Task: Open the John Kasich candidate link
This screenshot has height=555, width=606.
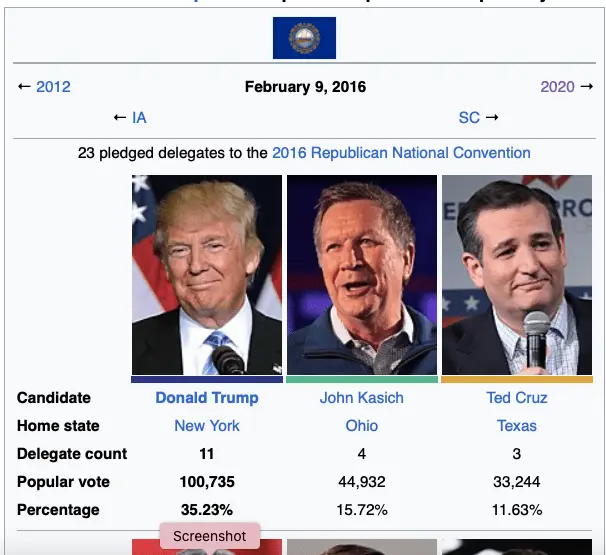Action: pyautogui.click(x=362, y=398)
